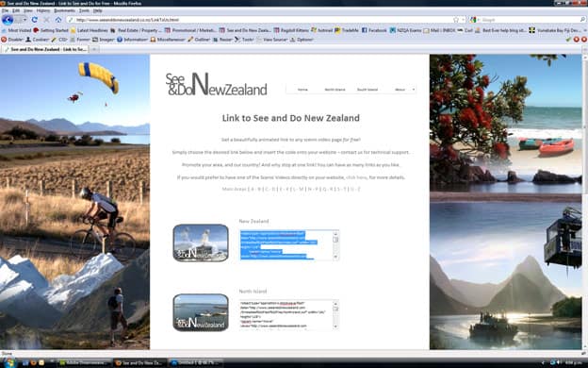Open the Bookmarks menu
The image size is (588, 368).
click(64, 11)
